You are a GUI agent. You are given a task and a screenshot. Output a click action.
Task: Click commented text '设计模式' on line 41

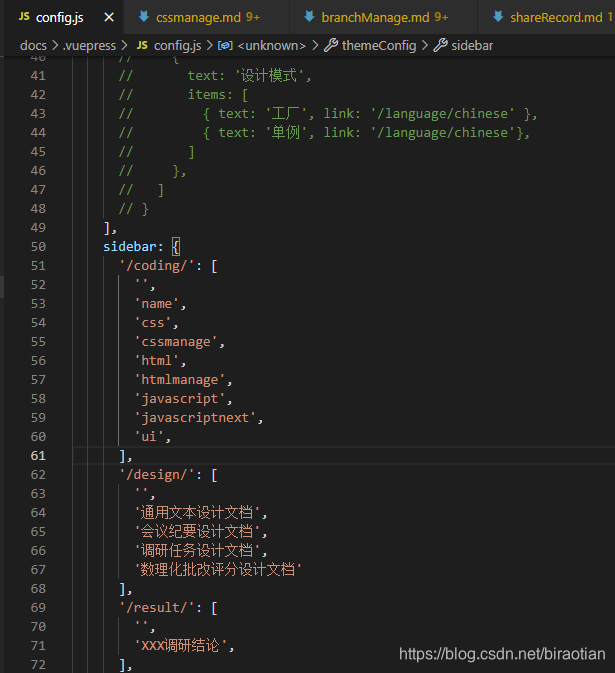269,76
